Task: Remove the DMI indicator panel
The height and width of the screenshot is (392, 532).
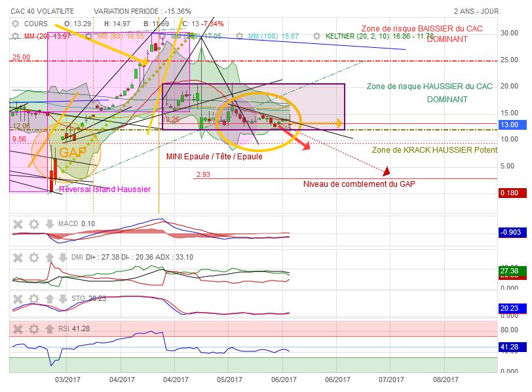Action: [x=18, y=258]
